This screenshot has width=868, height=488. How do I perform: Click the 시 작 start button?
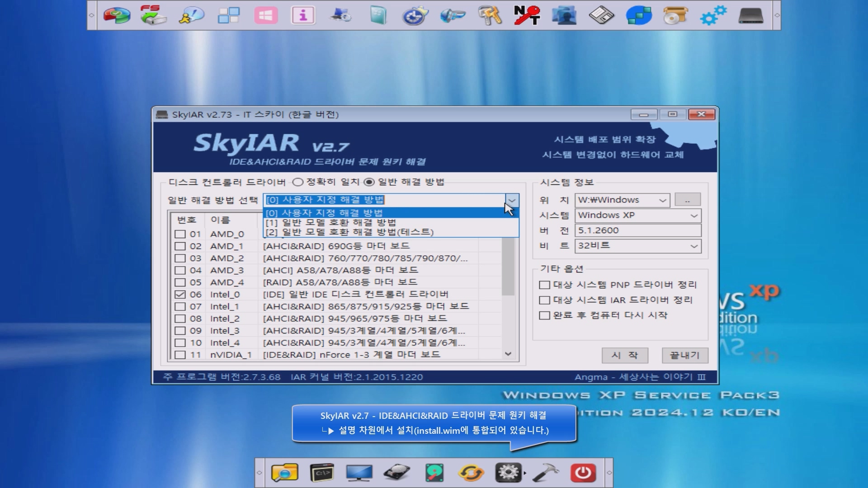[x=625, y=356]
